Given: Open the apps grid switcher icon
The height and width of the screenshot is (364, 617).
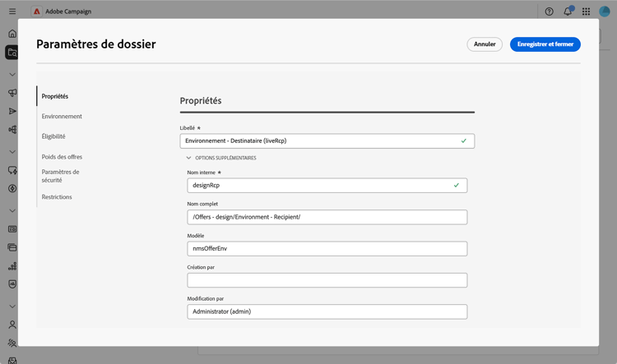Looking at the screenshot, I should (x=586, y=12).
